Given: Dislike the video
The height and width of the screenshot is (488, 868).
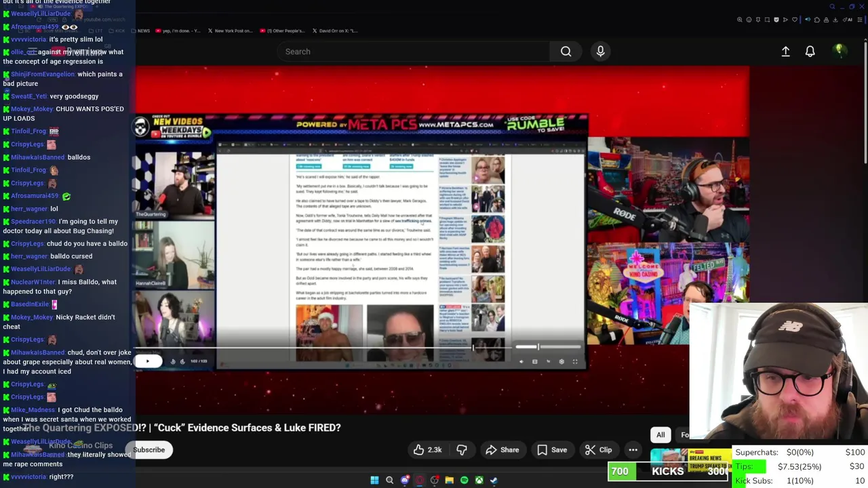Looking at the screenshot, I should pos(462,450).
